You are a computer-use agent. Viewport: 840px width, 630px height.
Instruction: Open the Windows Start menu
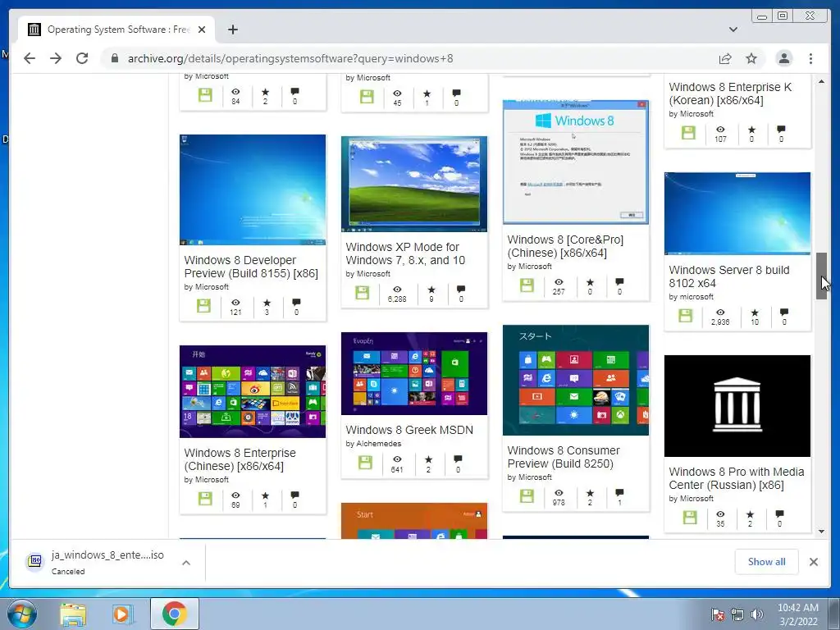(21, 614)
